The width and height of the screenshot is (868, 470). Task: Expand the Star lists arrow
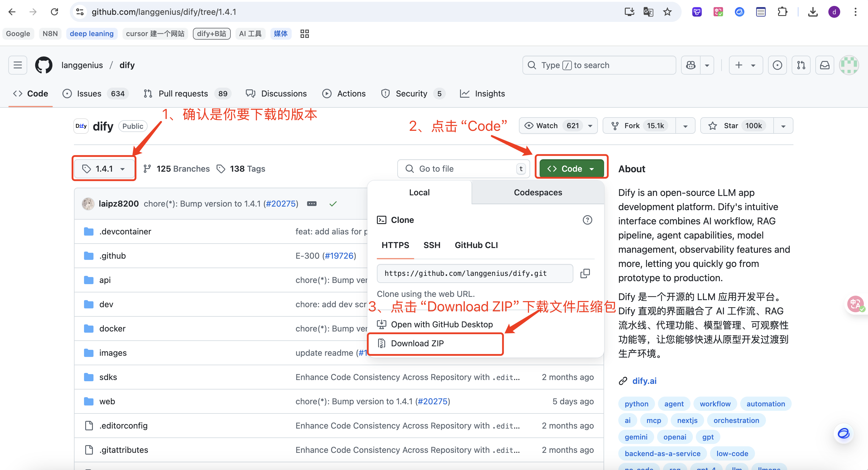click(783, 126)
